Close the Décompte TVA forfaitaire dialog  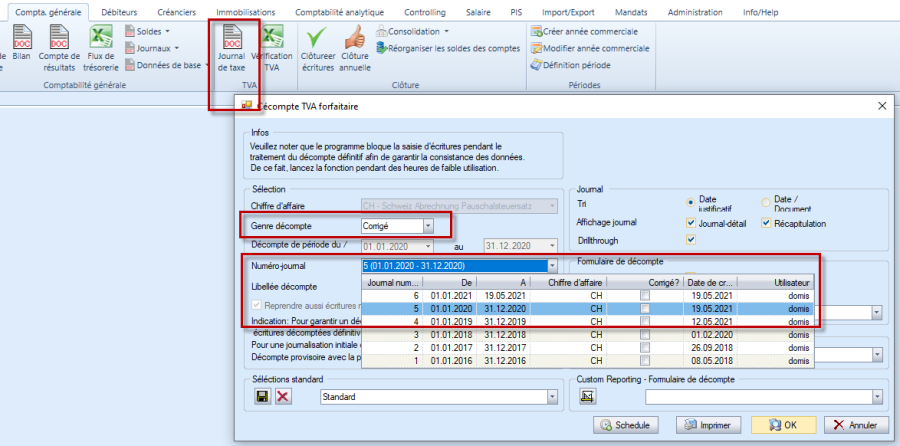882,106
